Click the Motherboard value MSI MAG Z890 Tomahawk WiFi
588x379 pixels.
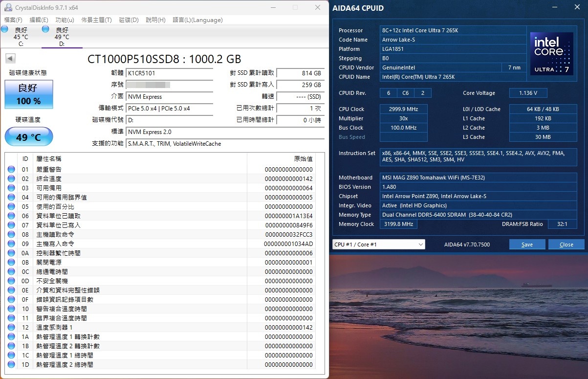479,178
